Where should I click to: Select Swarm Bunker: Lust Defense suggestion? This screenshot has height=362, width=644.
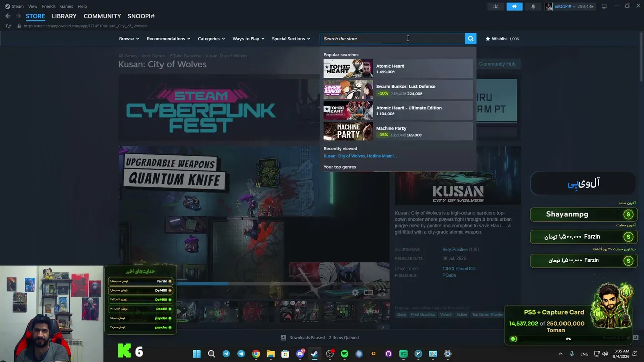pyautogui.click(x=398, y=89)
